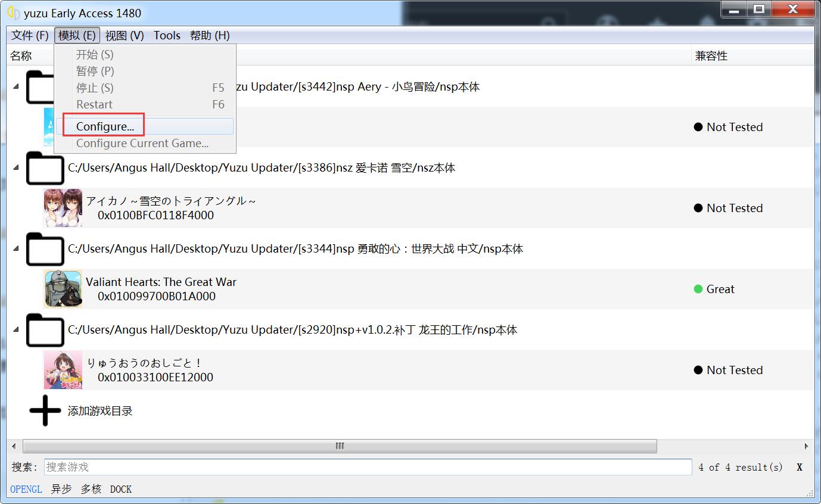
Task: Click the yuzu logo in title bar
Action: coord(13,12)
